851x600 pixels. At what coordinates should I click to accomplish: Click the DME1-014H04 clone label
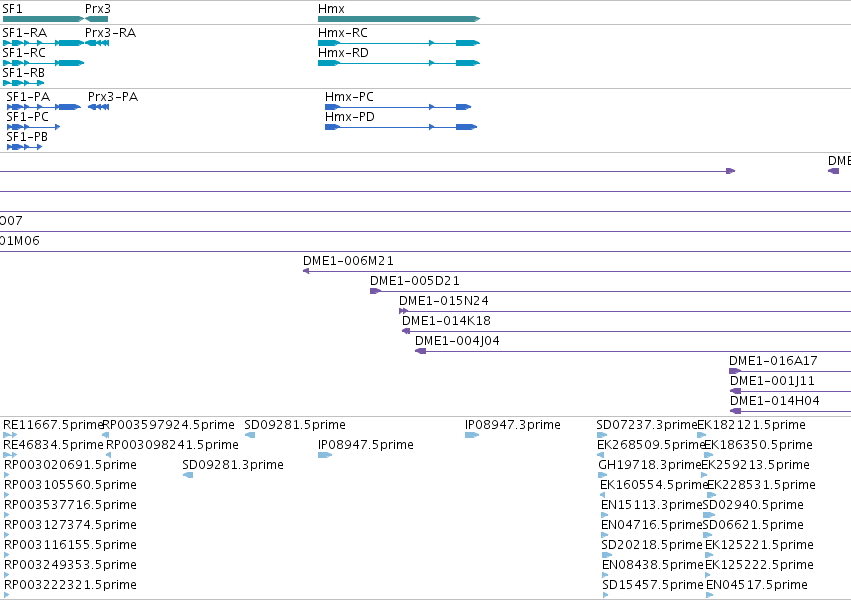(x=774, y=401)
